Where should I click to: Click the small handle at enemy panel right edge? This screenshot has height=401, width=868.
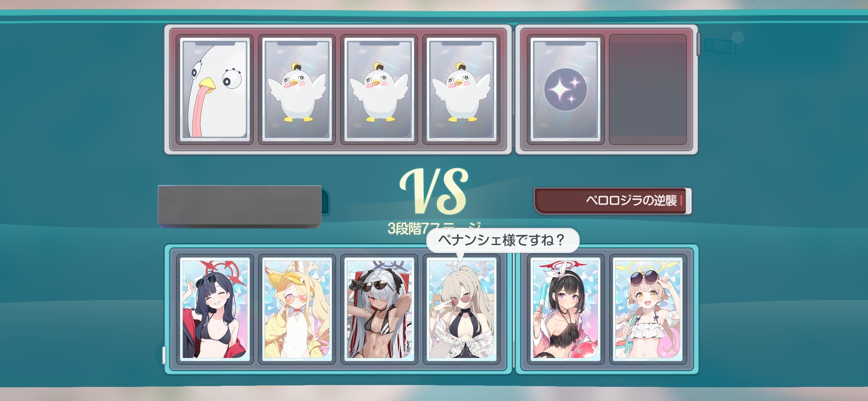698,44
